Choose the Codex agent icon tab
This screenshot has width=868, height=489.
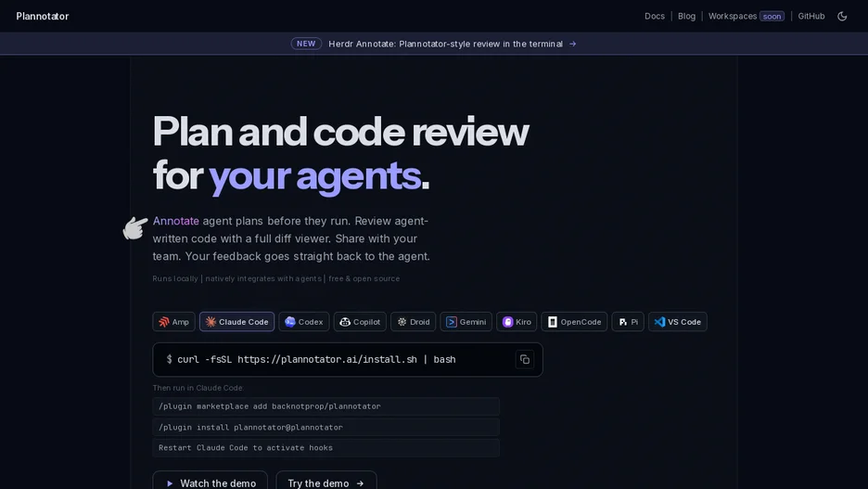[304, 322]
